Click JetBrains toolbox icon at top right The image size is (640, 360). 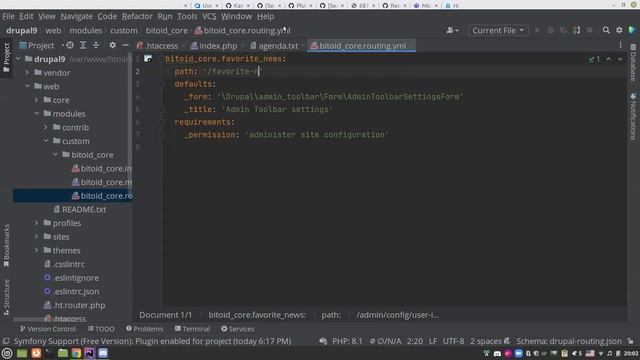point(632,30)
